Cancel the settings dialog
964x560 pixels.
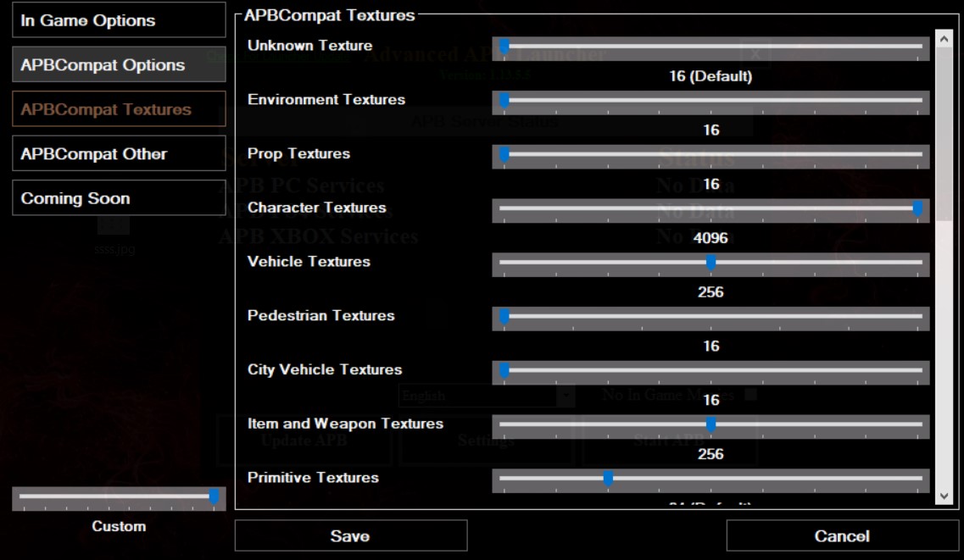[x=842, y=535]
